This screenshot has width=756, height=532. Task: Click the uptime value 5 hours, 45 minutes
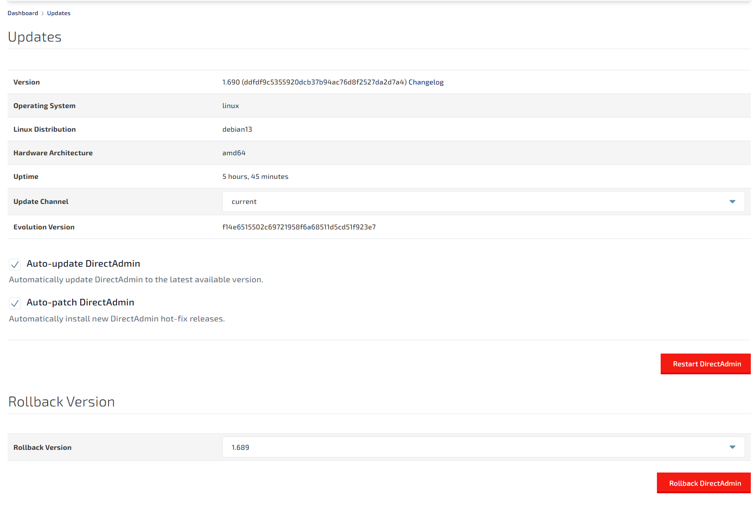(255, 177)
